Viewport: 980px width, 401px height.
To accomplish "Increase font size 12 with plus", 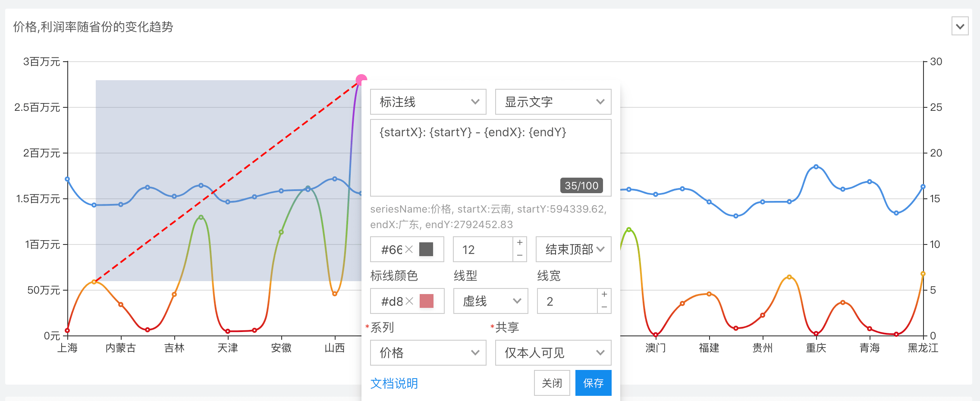I will 520,243.
